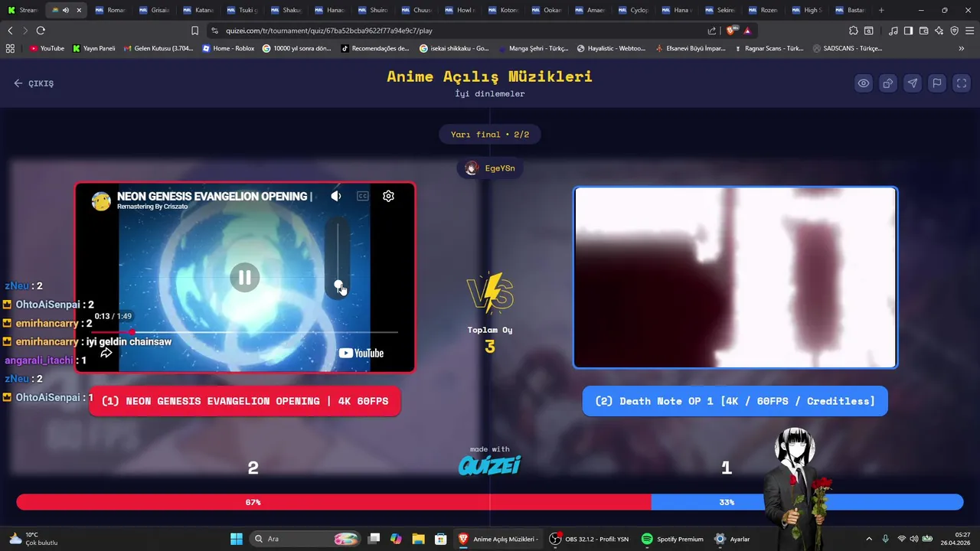Viewport: 980px width, 551px height.
Task: Mute the audio-playing tab speaker icon
Action: tap(65, 10)
